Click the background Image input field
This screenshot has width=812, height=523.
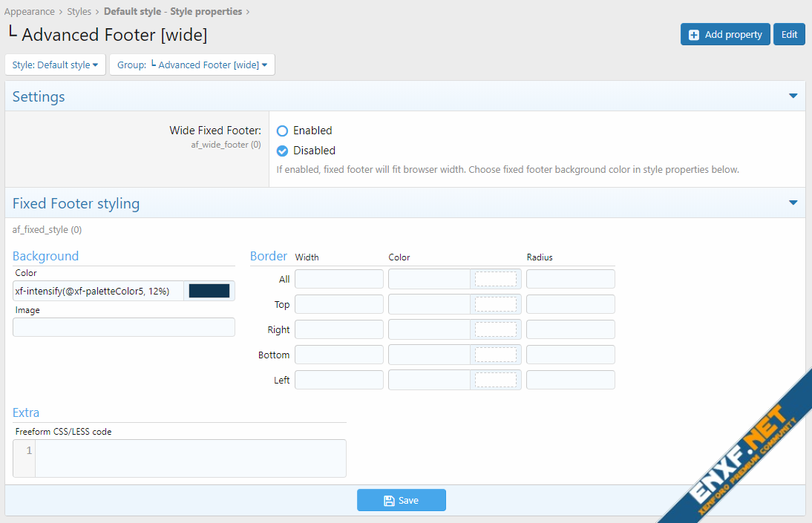(x=124, y=327)
